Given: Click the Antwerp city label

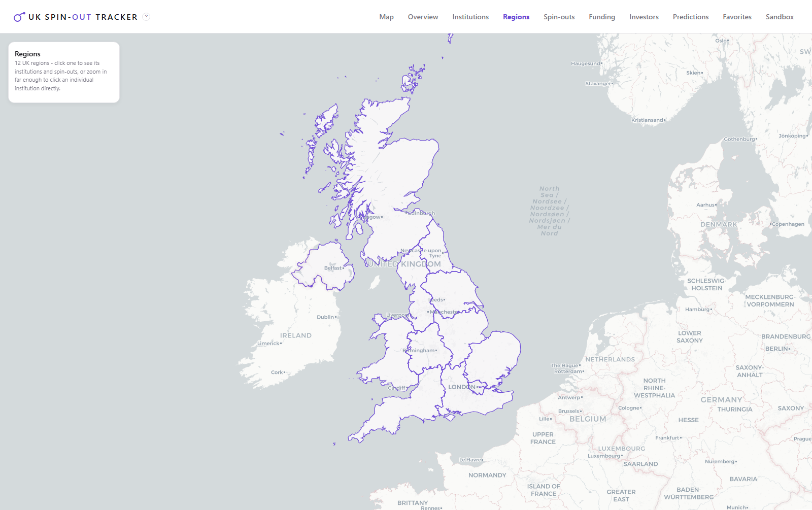Looking at the screenshot, I should click(x=570, y=397).
